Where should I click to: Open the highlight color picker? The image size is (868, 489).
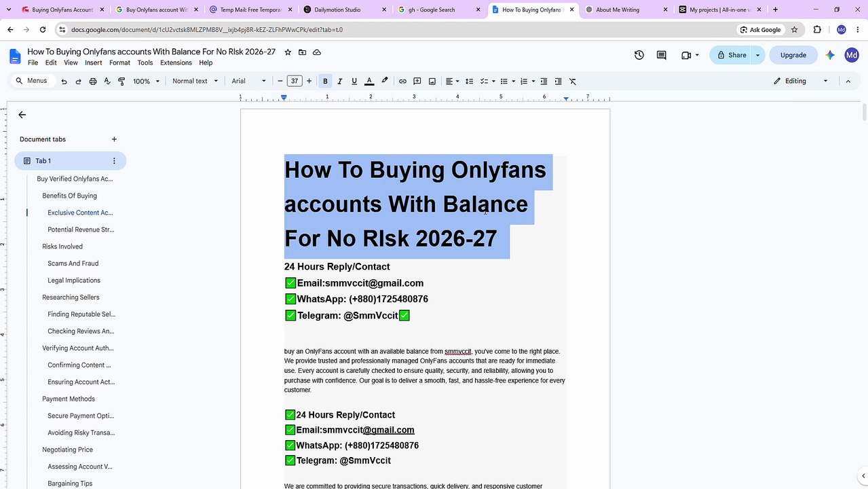(x=385, y=81)
